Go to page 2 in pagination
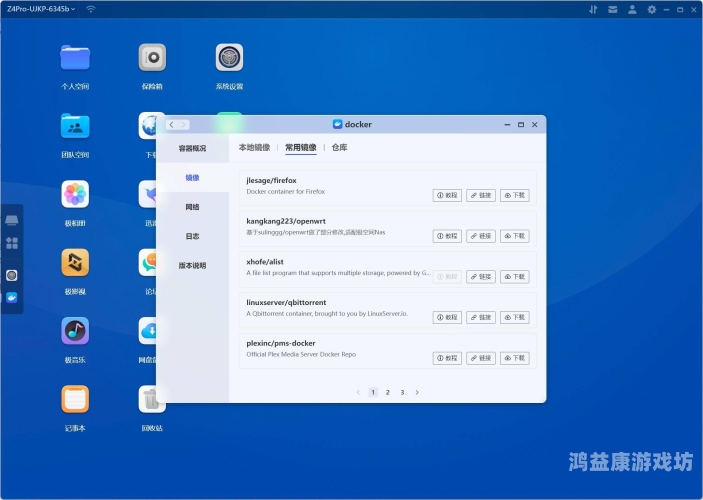The height and width of the screenshot is (500, 703). coord(388,392)
